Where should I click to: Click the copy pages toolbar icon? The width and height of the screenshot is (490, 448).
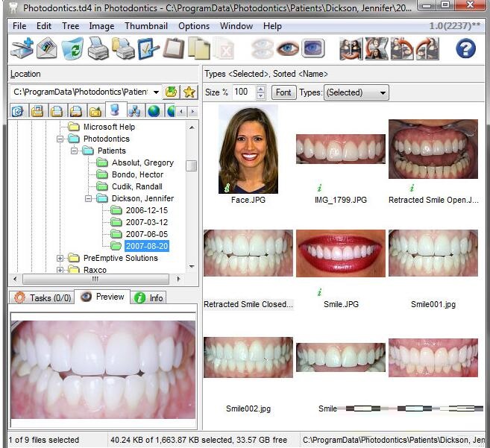point(199,48)
